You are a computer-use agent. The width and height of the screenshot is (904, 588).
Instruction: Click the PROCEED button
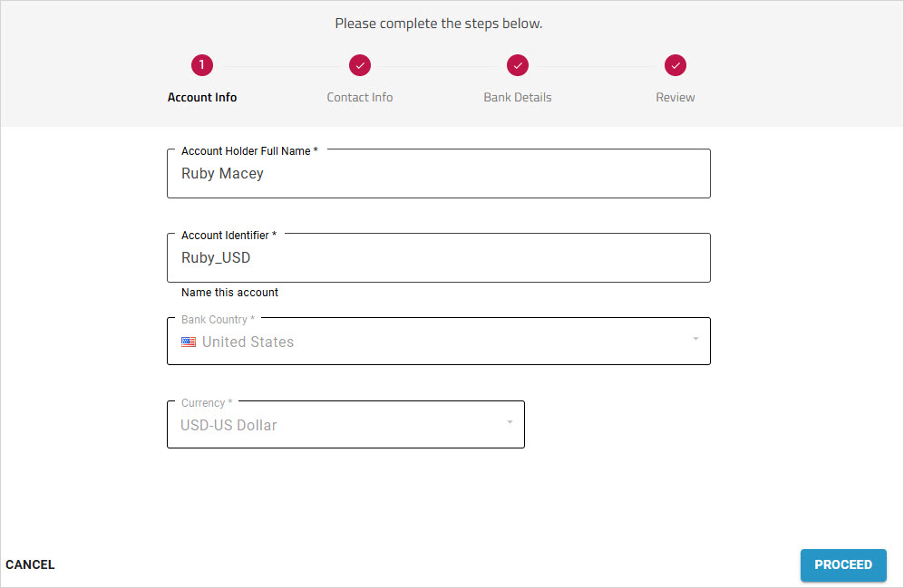843,564
